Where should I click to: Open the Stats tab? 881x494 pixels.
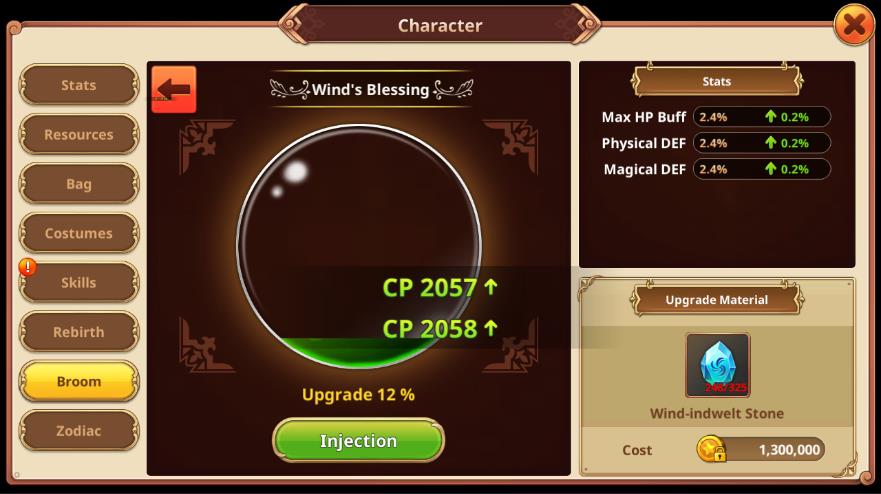[x=79, y=85]
